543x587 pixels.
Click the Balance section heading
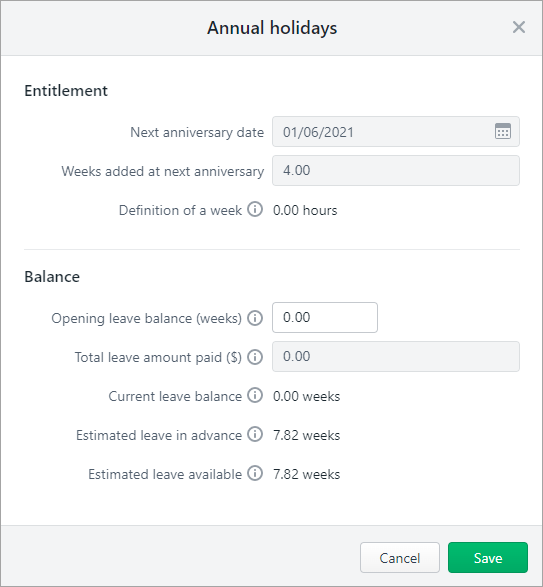[52, 277]
